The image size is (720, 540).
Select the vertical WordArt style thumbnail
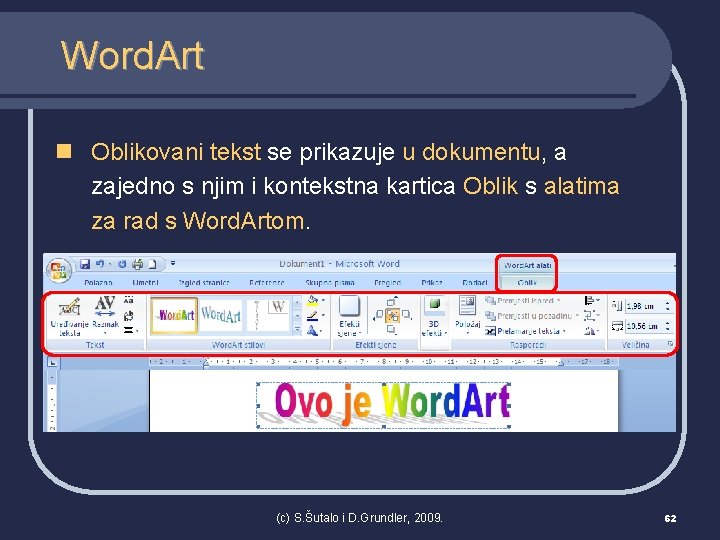[x=268, y=315]
